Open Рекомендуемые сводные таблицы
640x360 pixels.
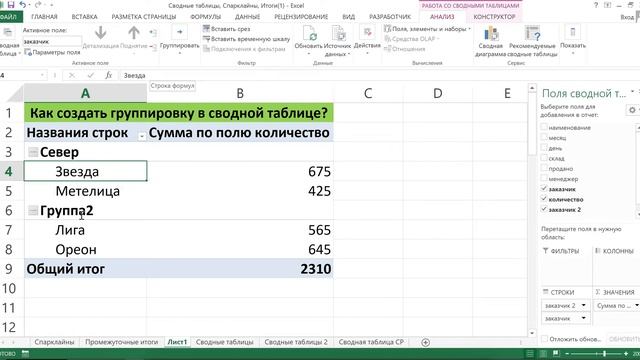pyautogui.click(x=532, y=34)
